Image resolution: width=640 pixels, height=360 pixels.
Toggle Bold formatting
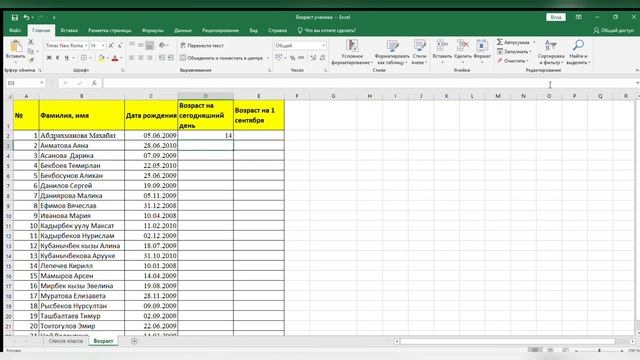49,58
